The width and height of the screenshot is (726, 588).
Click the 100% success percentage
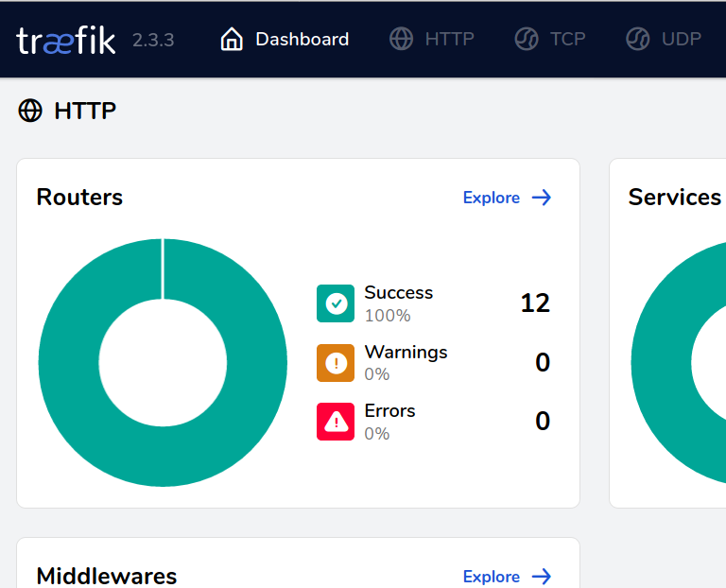tap(388, 316)
